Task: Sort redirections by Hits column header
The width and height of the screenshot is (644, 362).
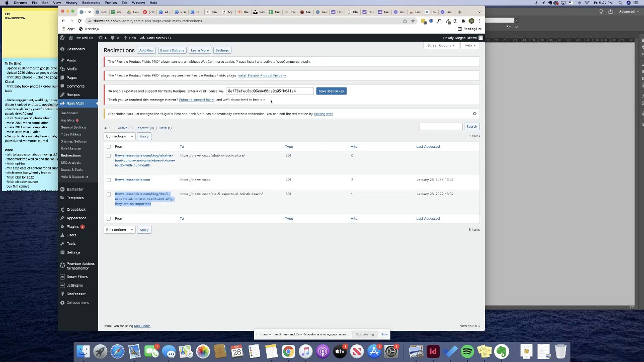Action: pos(354,147)
